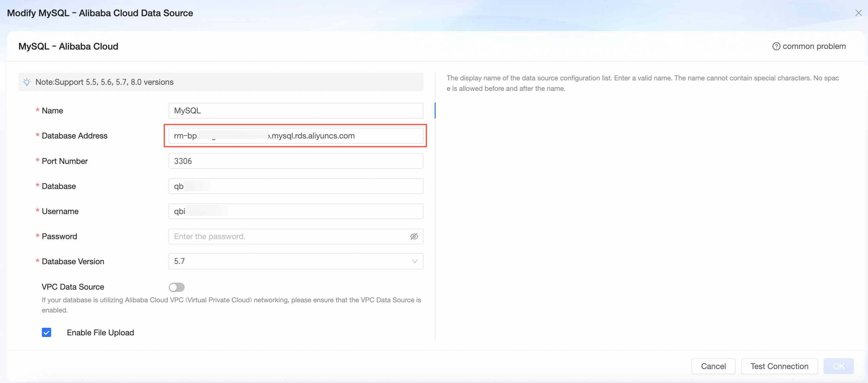
Task: Click the Password input field
Action: [x=296, y=236]
